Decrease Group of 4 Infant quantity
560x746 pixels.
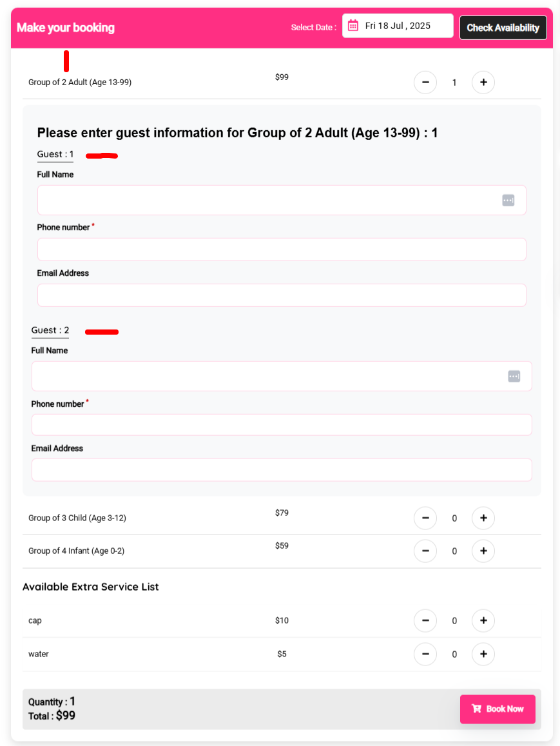425,551
